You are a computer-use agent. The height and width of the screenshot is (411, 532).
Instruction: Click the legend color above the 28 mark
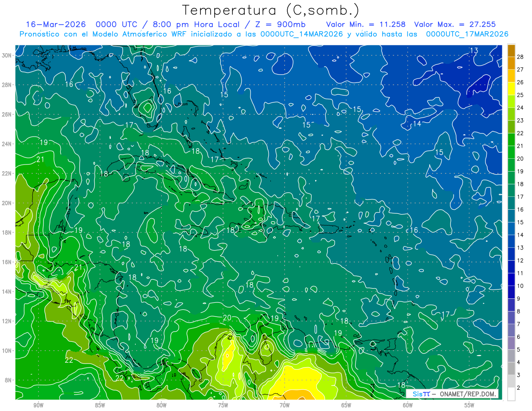click(511, 51)
